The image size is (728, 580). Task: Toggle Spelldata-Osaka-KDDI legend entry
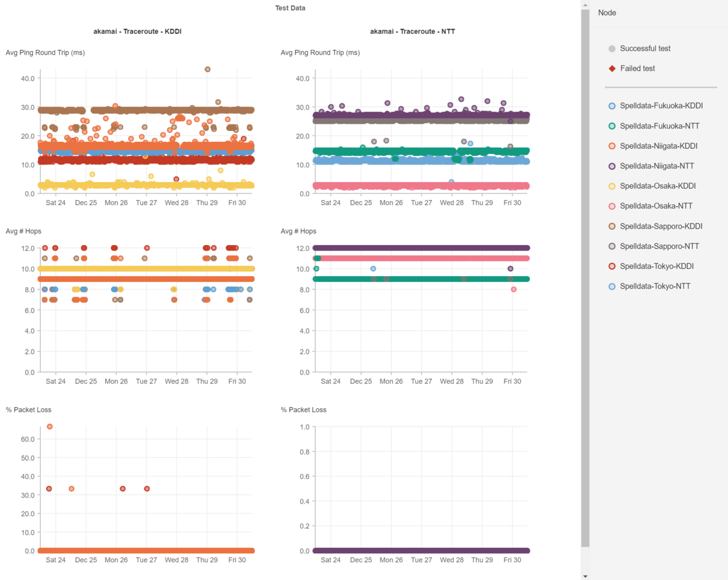(x=652, y=186)
